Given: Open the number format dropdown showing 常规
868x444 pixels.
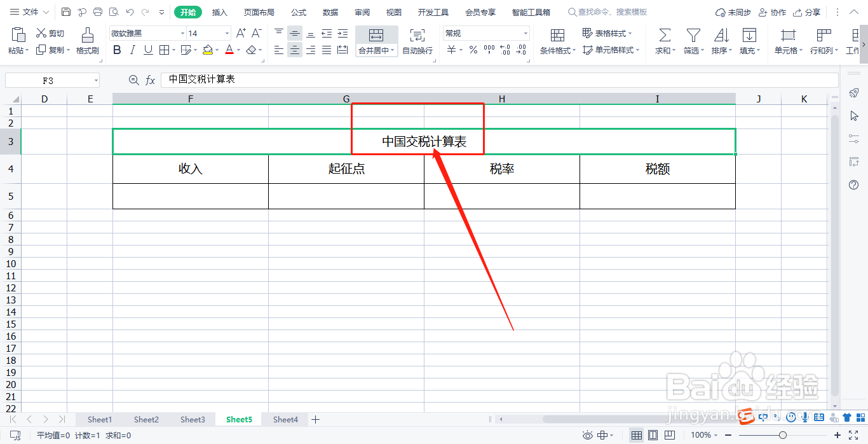Looking at the screenshot, I should pyautogui.click(x=526, y=32).
